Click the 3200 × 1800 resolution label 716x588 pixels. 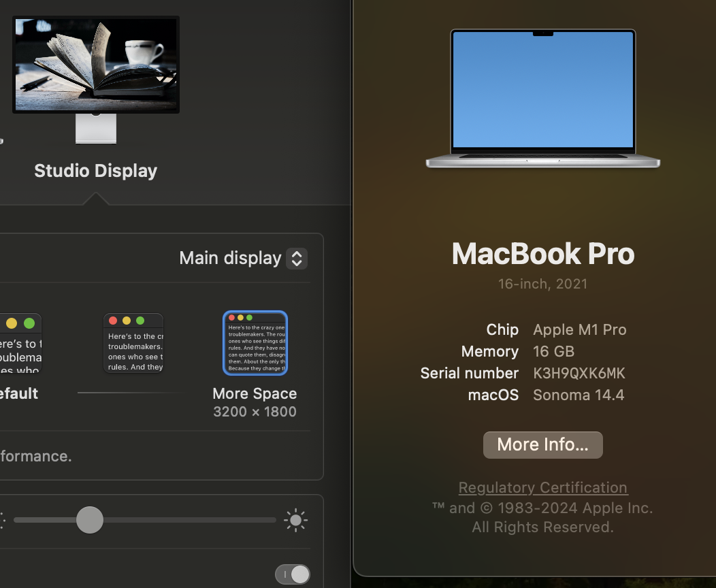255,412
